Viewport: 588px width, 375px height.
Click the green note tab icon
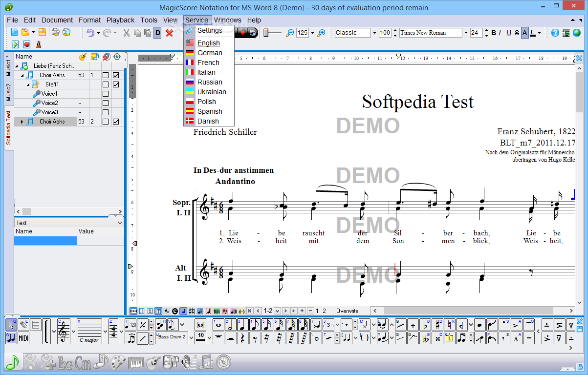(x=13, y=362)
